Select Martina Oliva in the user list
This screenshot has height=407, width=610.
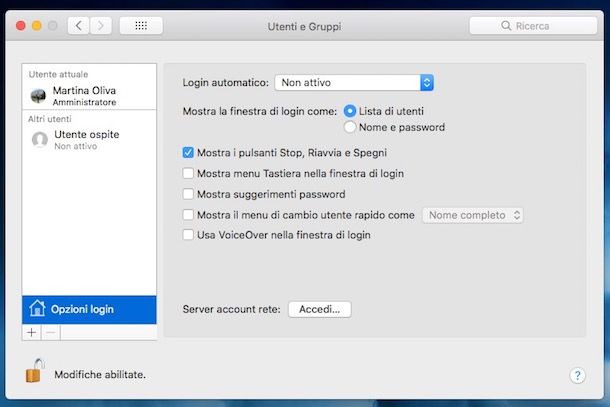click(89, 96)
